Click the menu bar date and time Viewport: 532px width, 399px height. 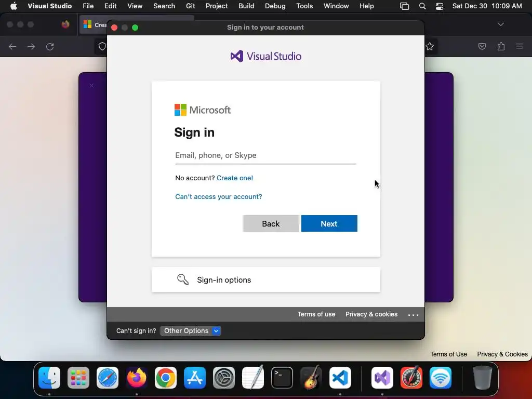point(487,6)
